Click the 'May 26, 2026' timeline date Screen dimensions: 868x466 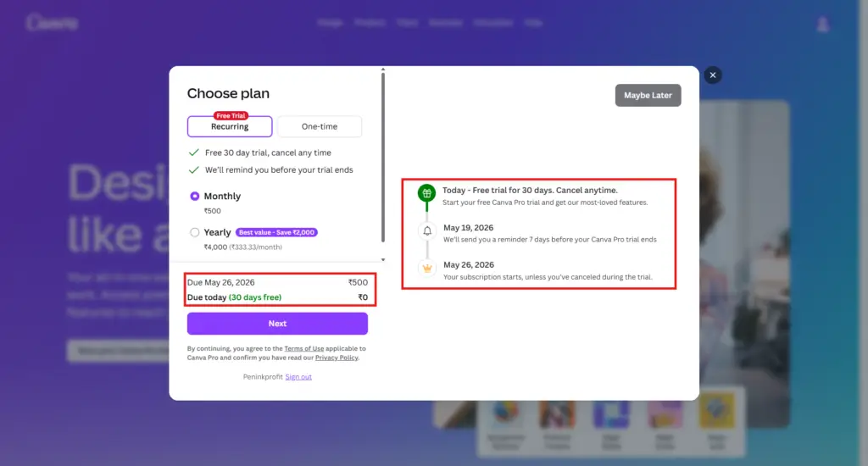tap(468, 264)
